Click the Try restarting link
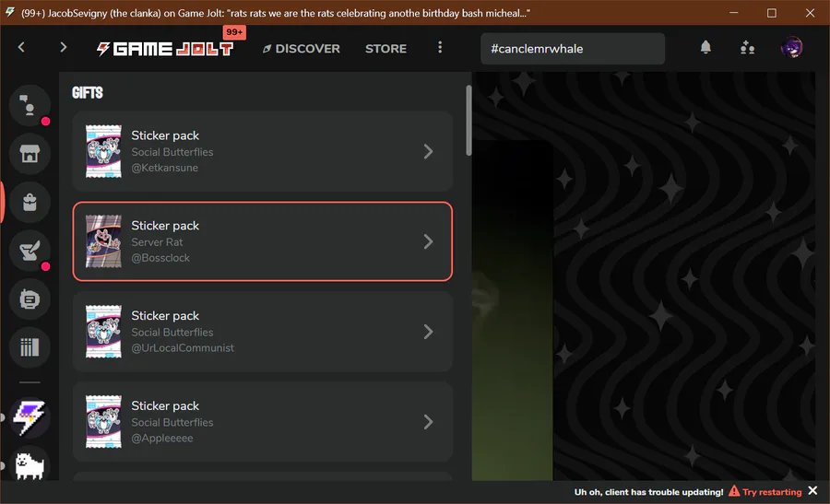830x504 pixels. coord(772,492)
